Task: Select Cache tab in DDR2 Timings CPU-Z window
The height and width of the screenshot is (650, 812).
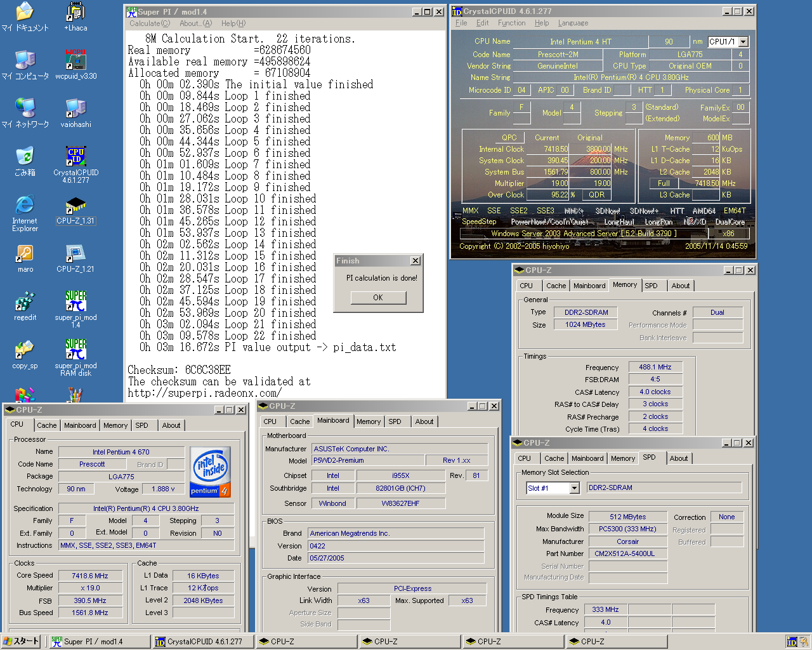Action: pyautogui.click(x=556, y=286)
